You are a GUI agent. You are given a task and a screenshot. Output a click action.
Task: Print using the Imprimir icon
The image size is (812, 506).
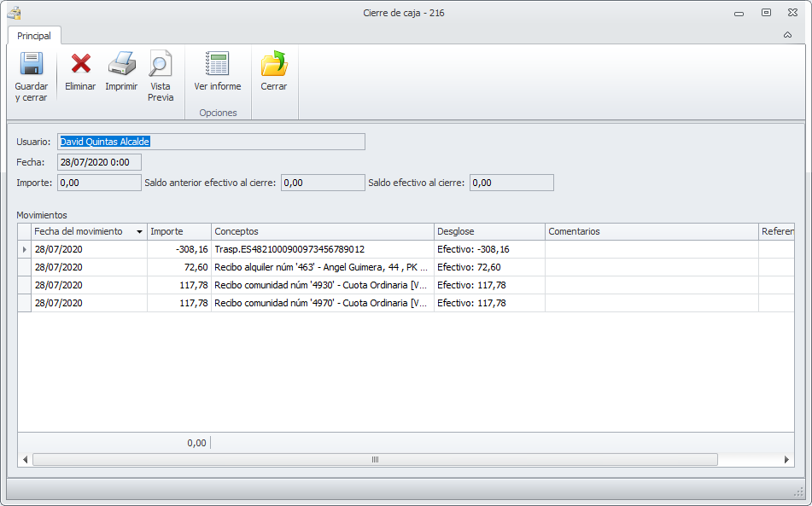point(122,64)
